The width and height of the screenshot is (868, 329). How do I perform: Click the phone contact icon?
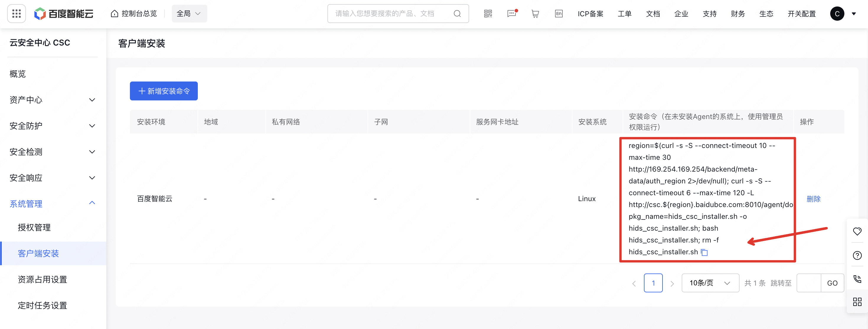pyautogui.click(x=857, y=279)
